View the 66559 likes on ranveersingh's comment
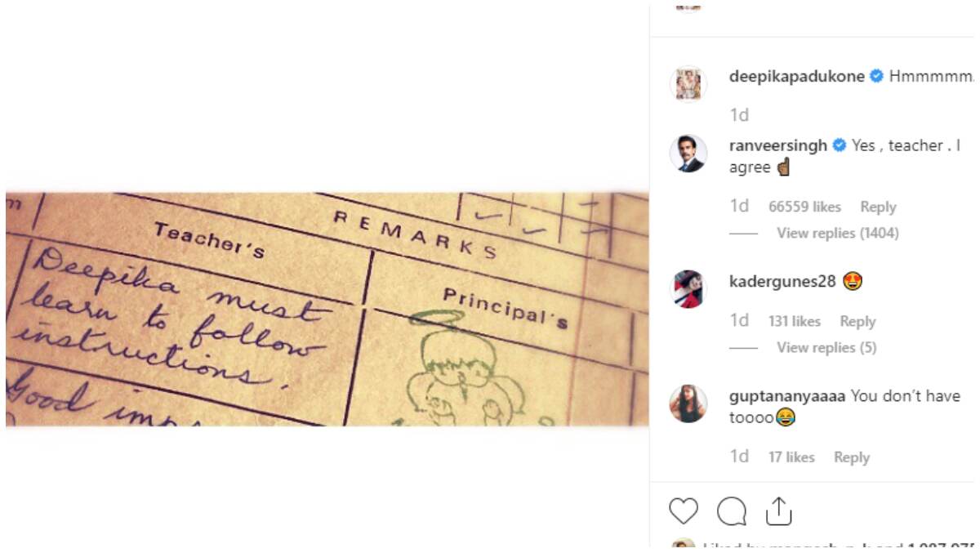Screen dimensions: 980x553 click(804, 207)
